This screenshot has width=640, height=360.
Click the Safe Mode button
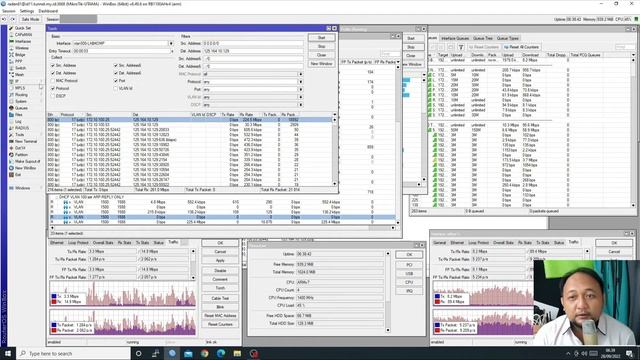[30, 19]
